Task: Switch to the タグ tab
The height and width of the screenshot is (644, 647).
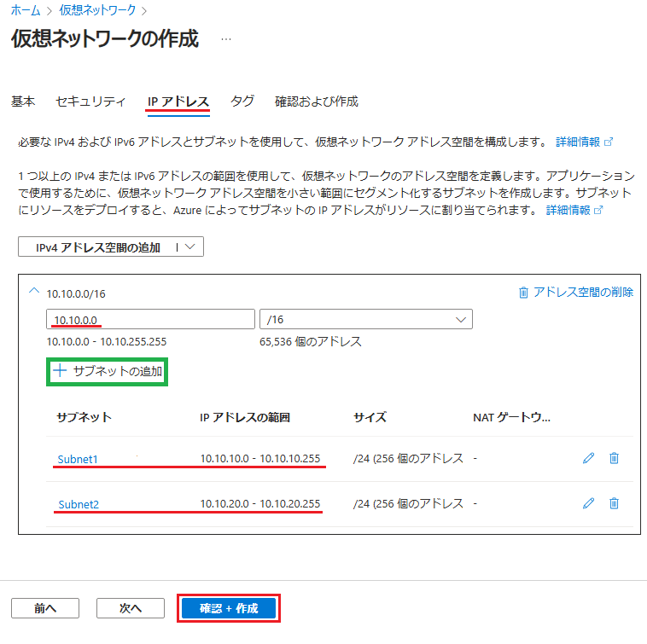Action: click(242, 102)
